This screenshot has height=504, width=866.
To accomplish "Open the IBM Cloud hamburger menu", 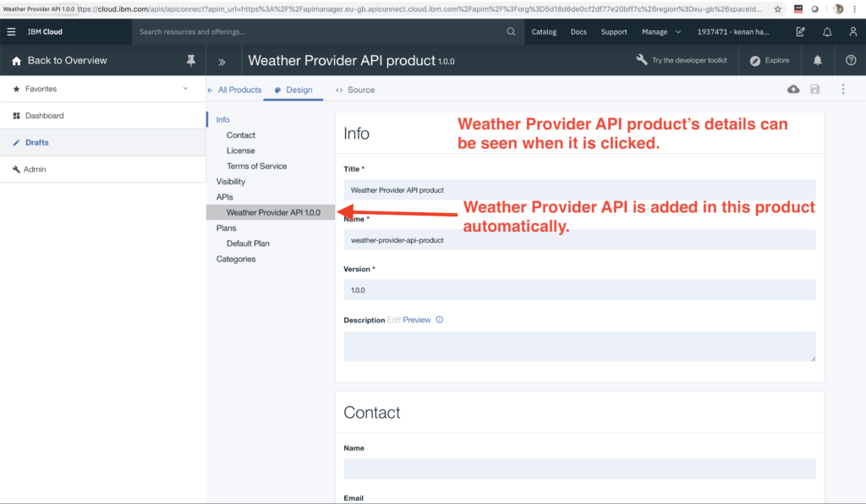I will pyautogui.click(x=11, y=32).
